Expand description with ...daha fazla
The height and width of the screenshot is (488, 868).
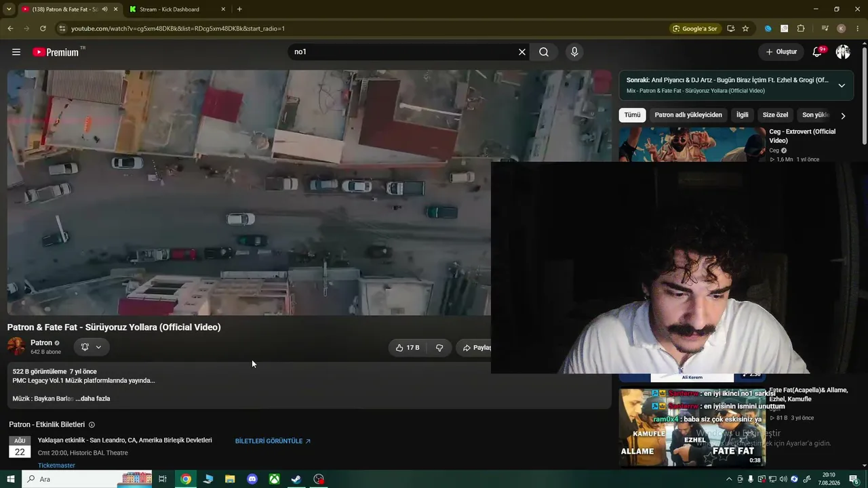click(93, 399)
